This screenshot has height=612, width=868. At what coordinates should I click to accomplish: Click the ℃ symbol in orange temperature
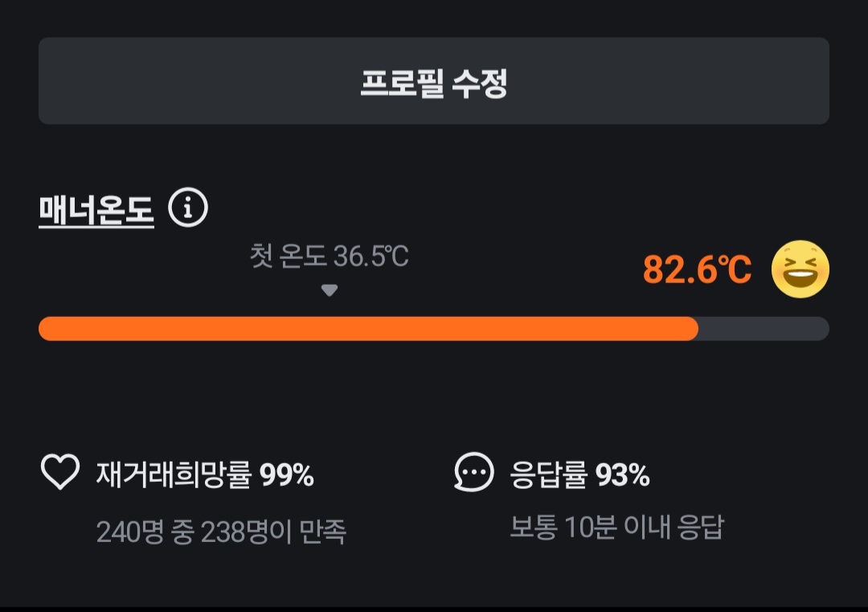(x=736, y=270)
